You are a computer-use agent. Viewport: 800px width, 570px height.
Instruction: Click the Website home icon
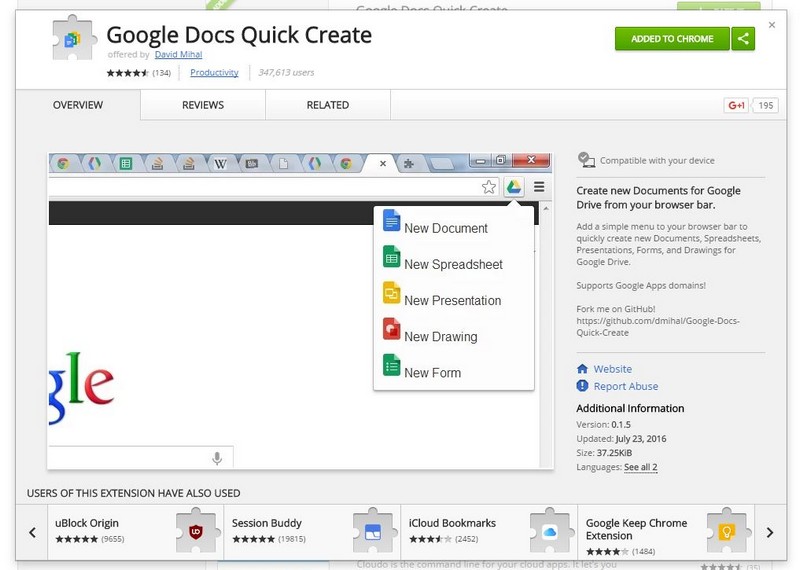(x=582, y=369)
